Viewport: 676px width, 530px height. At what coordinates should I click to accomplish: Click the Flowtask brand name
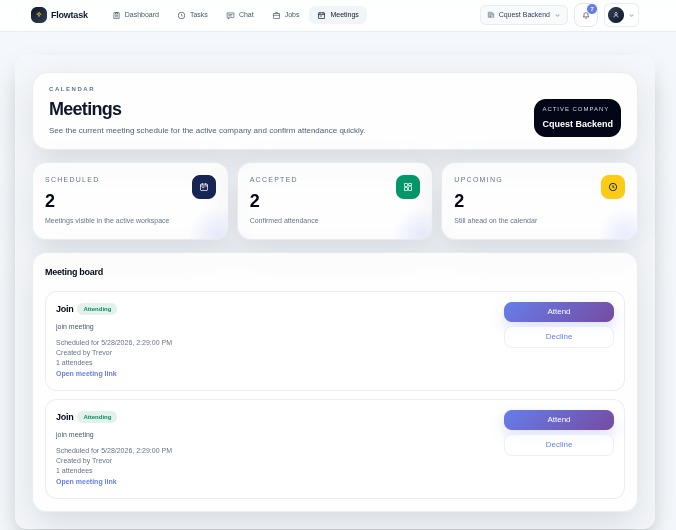click(x=69, y=15)
